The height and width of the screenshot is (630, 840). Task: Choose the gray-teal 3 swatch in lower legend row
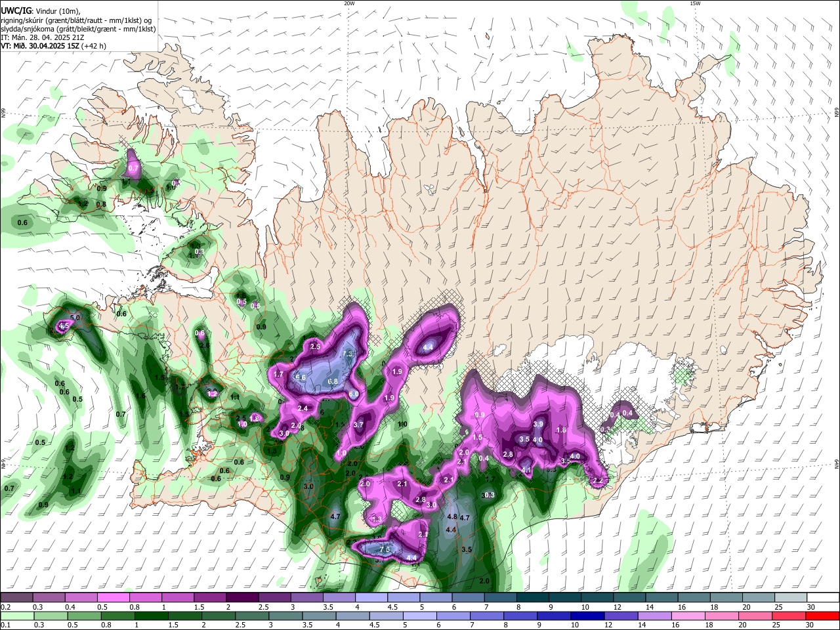(285, 616)
